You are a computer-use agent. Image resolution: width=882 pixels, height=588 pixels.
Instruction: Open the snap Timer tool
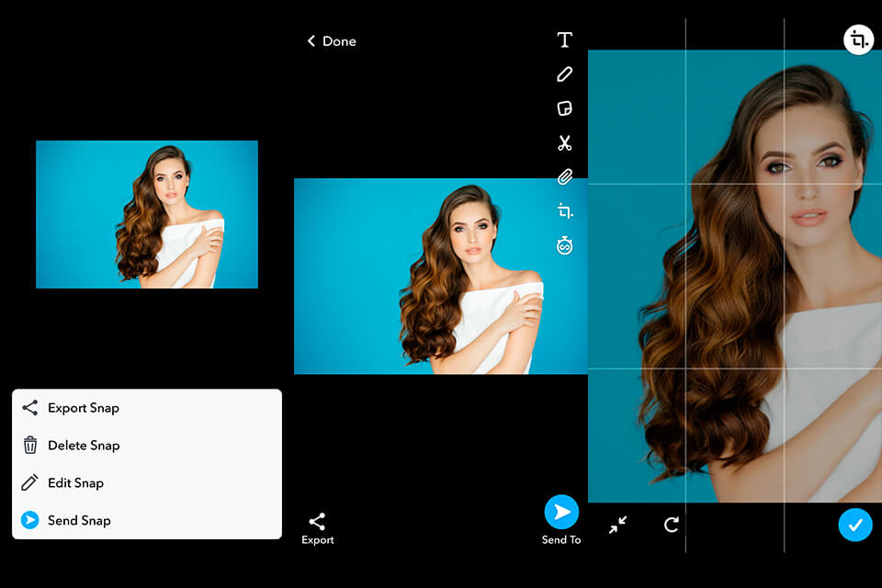pos(563,245)
